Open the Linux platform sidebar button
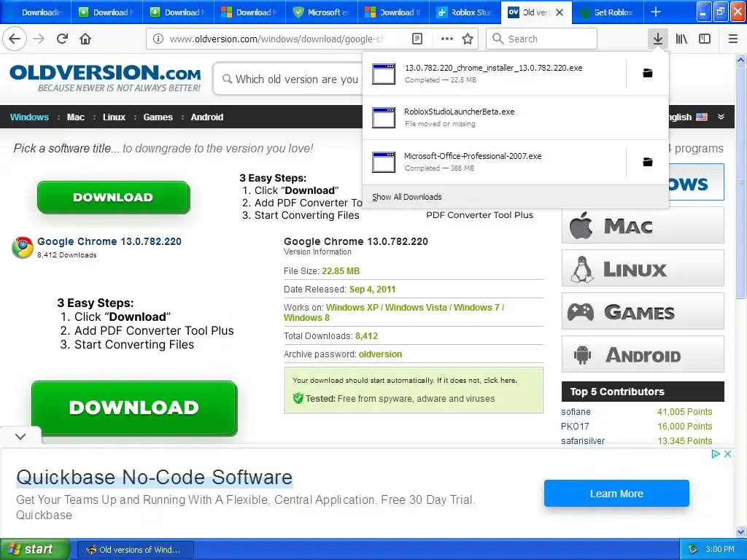747x560 pixels. (643, 268)
